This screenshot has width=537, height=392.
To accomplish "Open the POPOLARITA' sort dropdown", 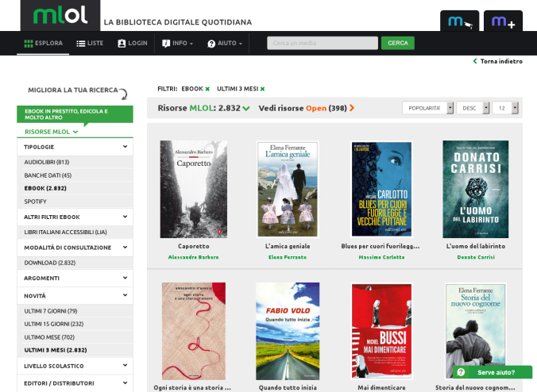I will (427, 108).
